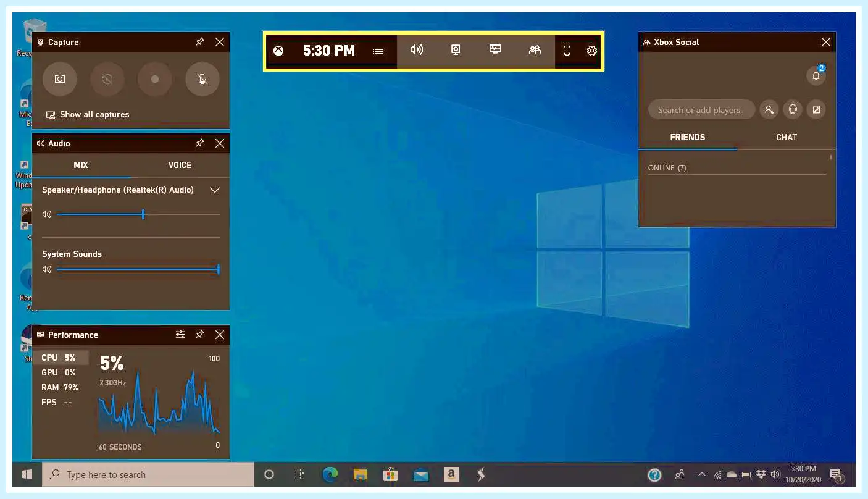Toggle mouse click-through on the Game Bar
This screenshot has height=499, width=868.
point(567,51)
